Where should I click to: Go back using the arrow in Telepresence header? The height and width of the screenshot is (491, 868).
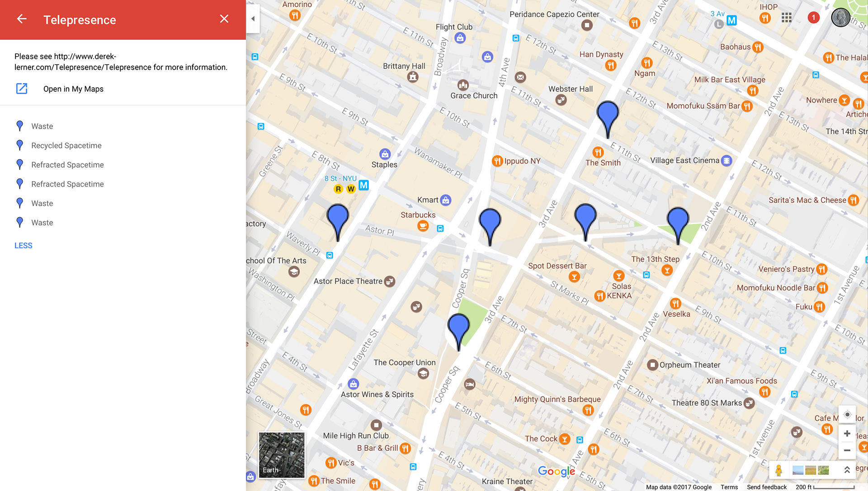[x=22, y=19]
